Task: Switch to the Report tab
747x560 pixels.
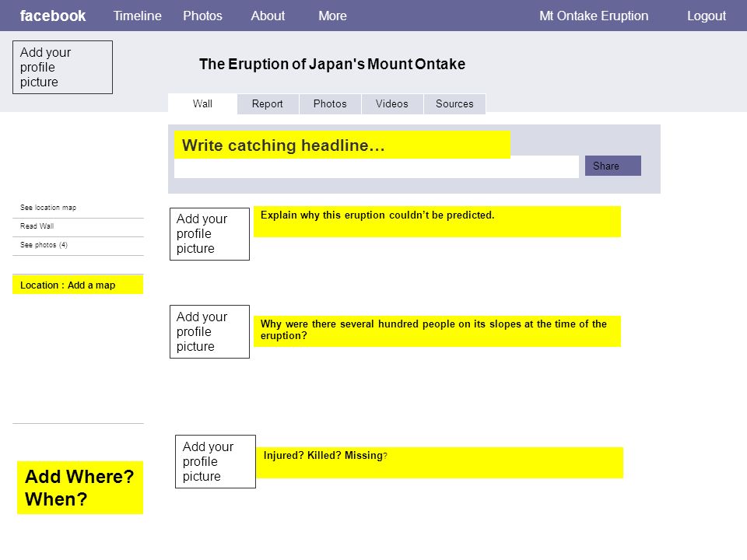Action: tap(267, 103)
